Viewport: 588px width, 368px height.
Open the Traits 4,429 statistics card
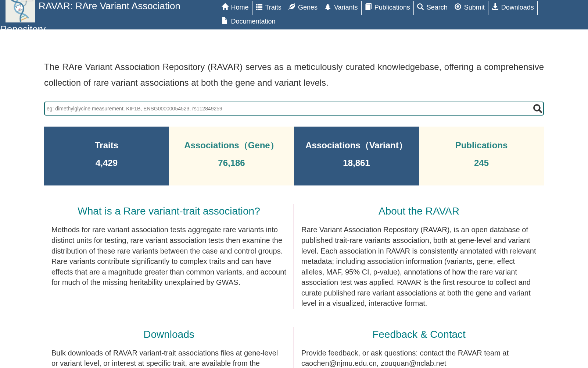click(x=107, y=156)
